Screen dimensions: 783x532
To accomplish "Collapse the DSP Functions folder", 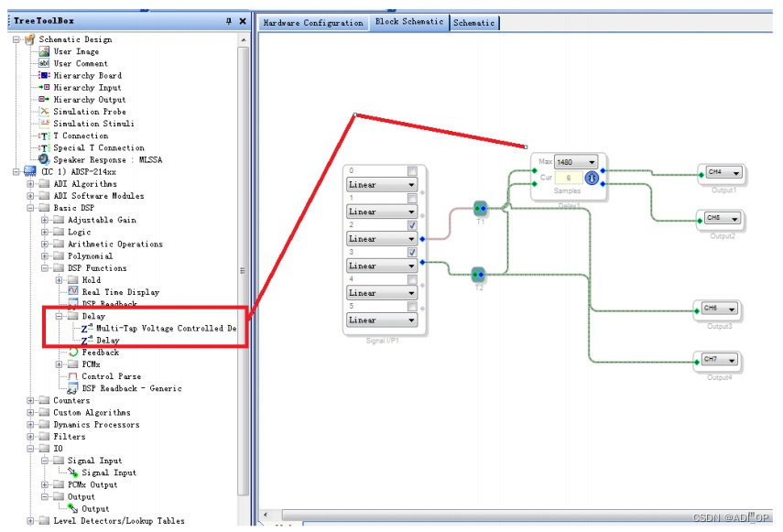I will [45, 268].
